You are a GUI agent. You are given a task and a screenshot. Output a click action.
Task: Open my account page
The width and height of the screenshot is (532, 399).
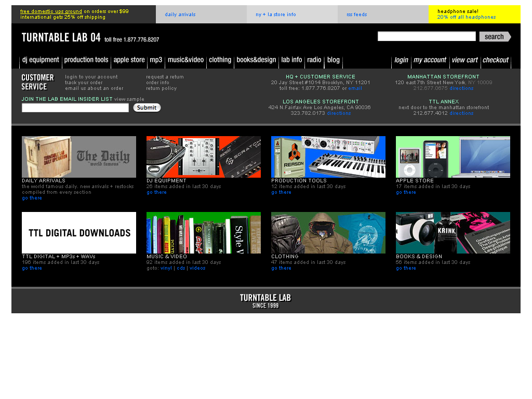tap(430, 60)
